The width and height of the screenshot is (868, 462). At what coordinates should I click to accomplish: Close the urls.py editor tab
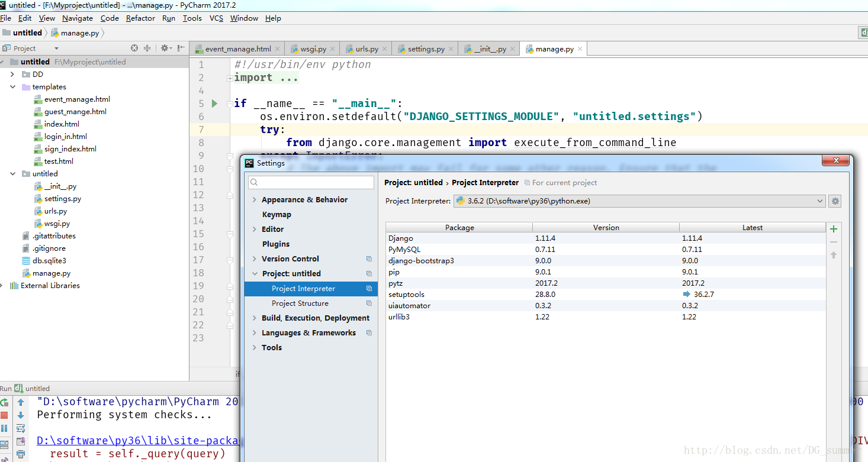click(x=384, y=49)
